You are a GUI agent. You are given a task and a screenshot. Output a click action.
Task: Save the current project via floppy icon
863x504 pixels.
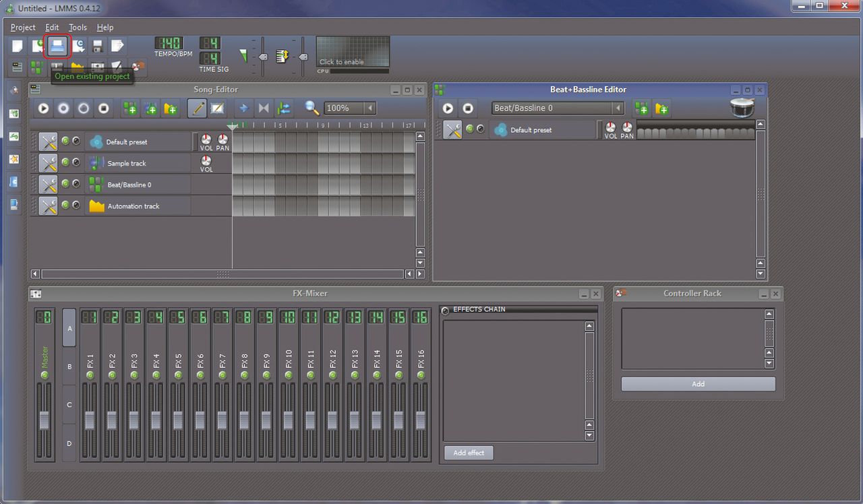[x=98, y=46]
